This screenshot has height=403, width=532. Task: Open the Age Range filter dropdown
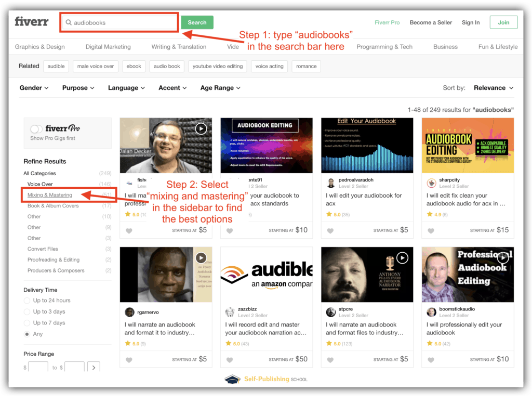coord(220,87)
